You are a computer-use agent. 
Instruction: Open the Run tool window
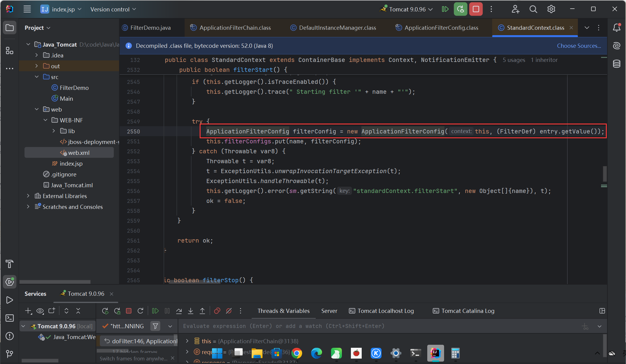(x=10, y=300)
